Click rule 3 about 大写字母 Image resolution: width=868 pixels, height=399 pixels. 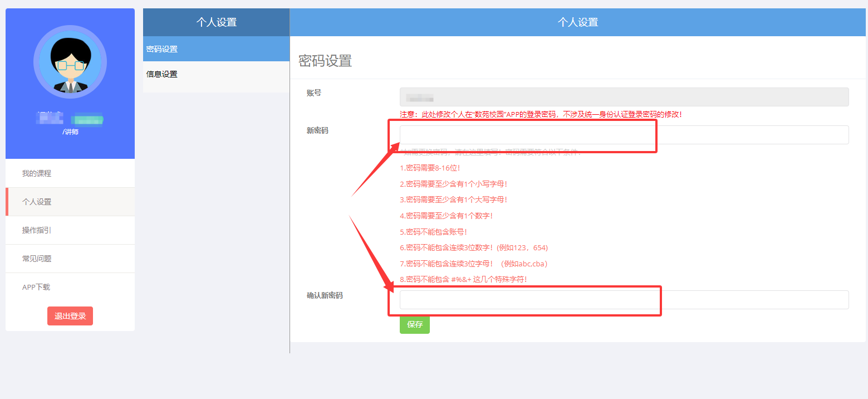click(454, 199)
